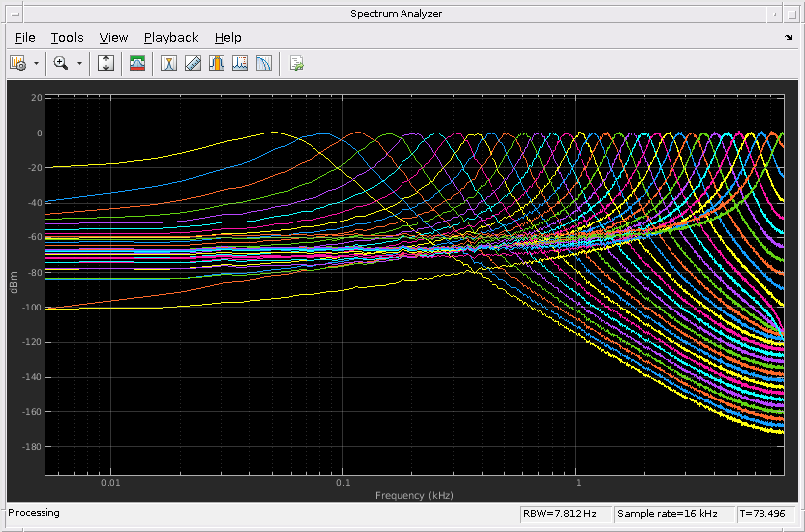The width and height of the screenshot is (805, 532).
Task: Open the Help menu
Action: [x=227, y=37]
